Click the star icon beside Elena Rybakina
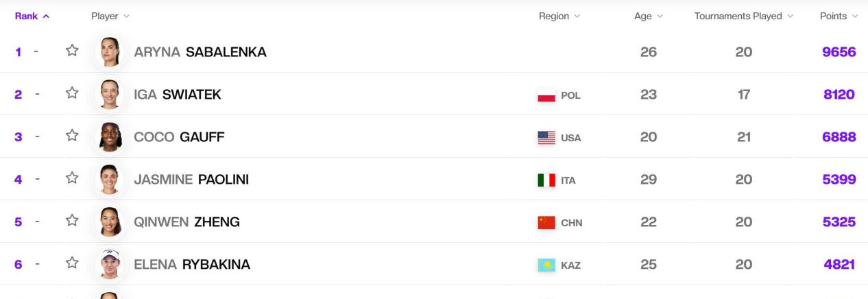This screenshot has height=299, width=868. pos(70,264)
